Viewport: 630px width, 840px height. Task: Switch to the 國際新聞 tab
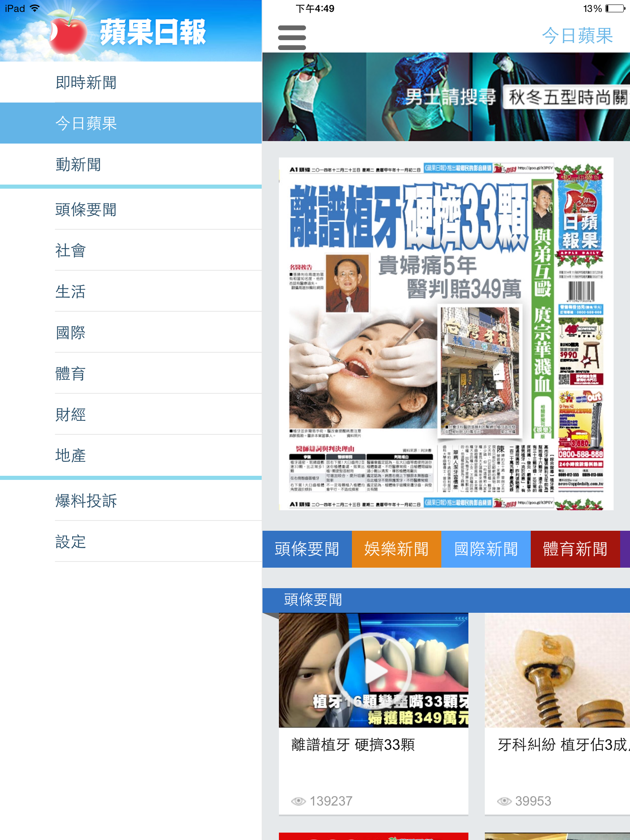click(486, 549)
